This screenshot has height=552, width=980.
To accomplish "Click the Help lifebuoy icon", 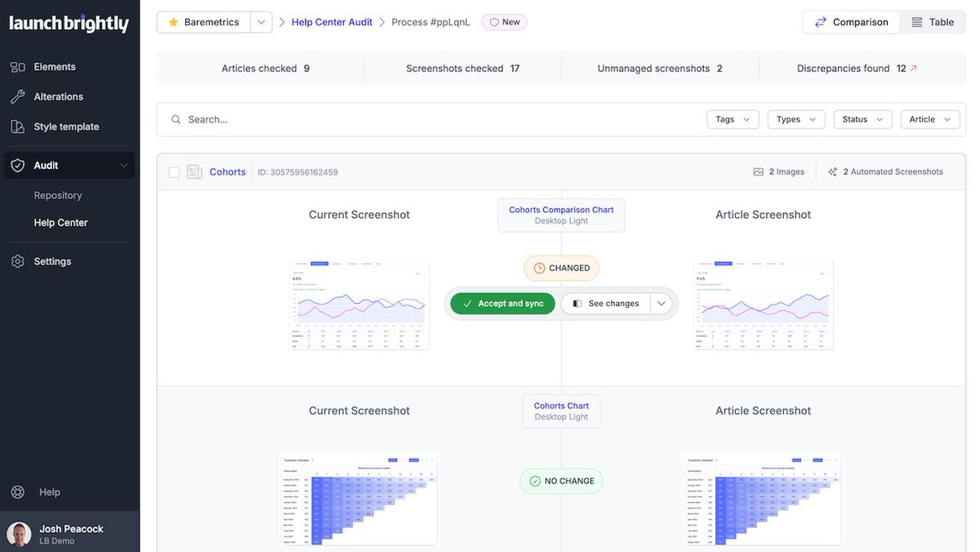I will pos(17,492).
